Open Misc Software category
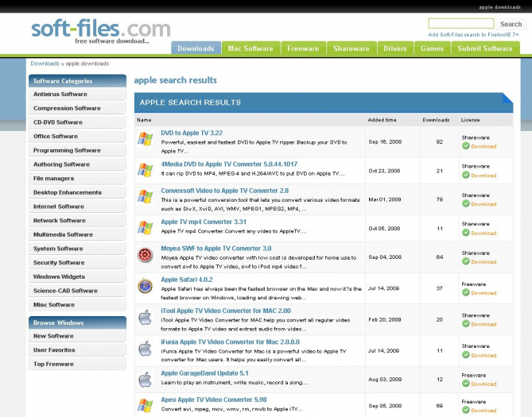The height and width of the screenshot is (417, 532). [77, 305]
